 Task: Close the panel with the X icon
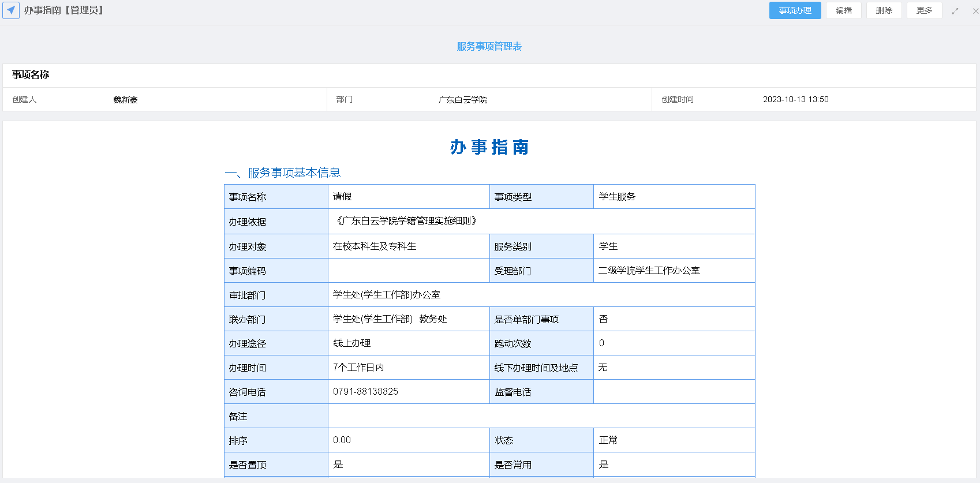975,11
